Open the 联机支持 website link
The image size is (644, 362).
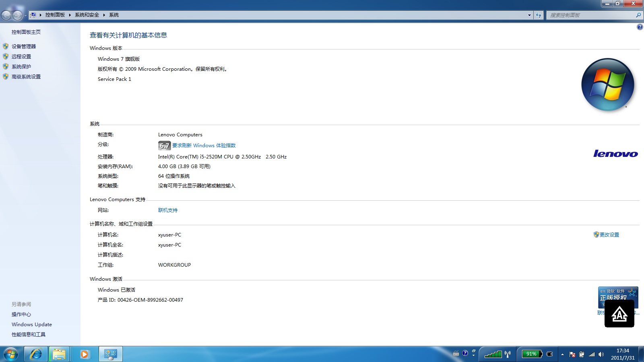click(x=168, y=210)
